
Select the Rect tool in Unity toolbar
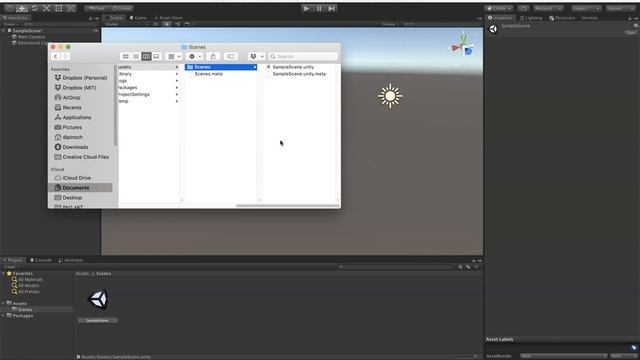pos(59,8)
